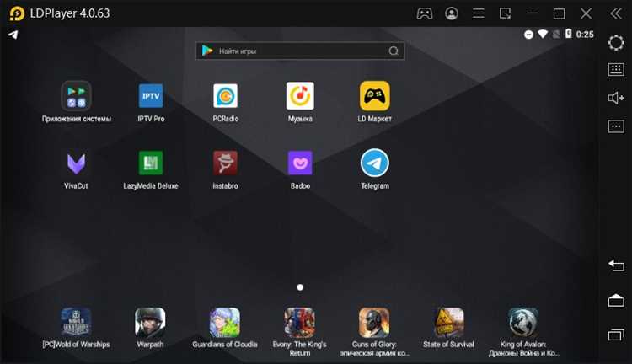Open the Приложения системы folder
The image size is (632, 364).
(x=76, y=96)
